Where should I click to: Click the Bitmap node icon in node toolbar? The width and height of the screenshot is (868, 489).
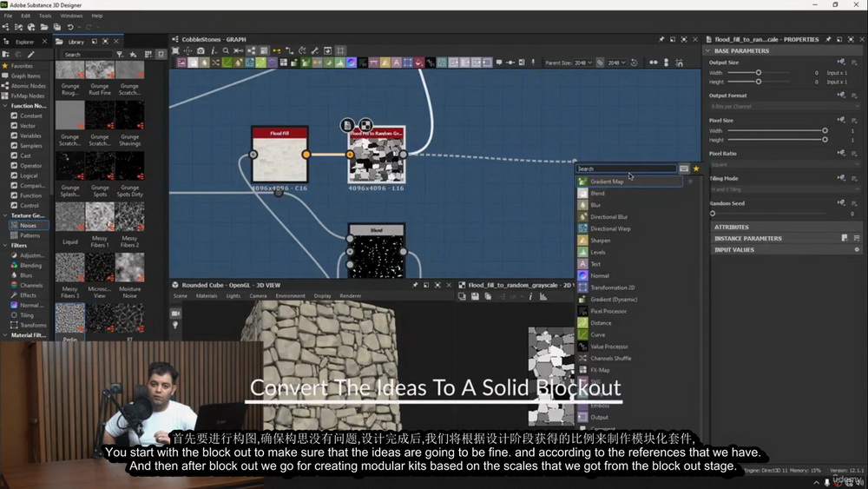[x=181, y=63]
